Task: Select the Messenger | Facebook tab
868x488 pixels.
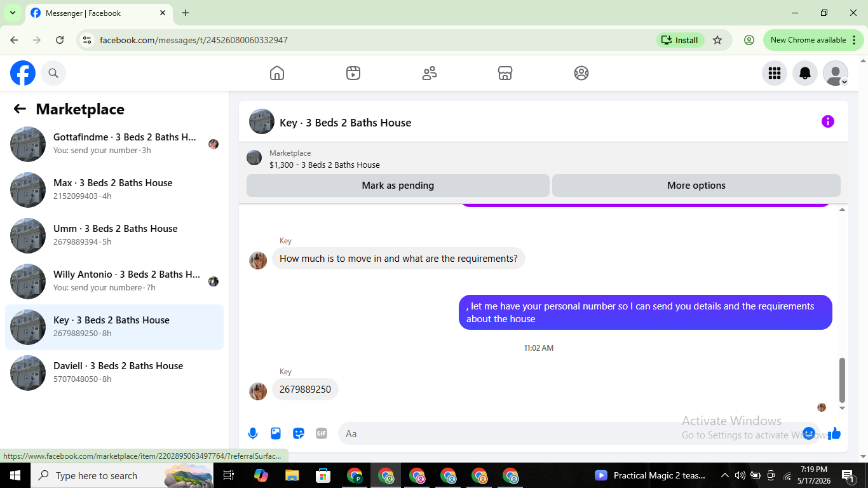Action: pos(100,13)
